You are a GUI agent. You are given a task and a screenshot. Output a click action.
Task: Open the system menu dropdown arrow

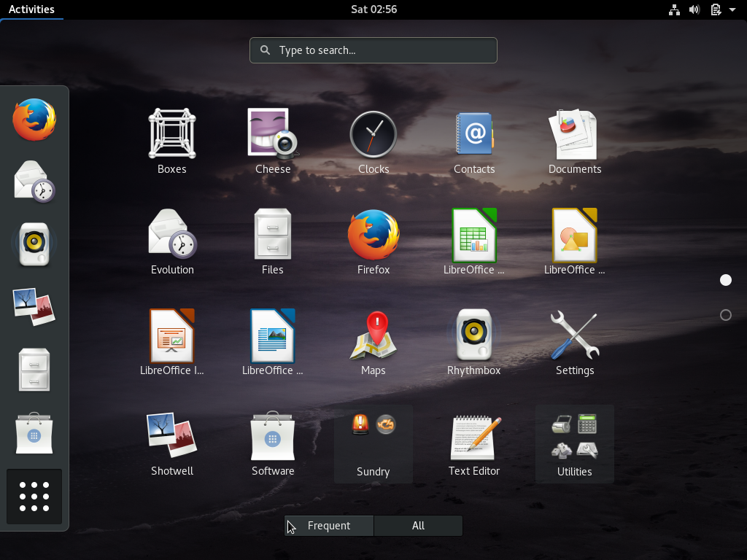(732, 9)
